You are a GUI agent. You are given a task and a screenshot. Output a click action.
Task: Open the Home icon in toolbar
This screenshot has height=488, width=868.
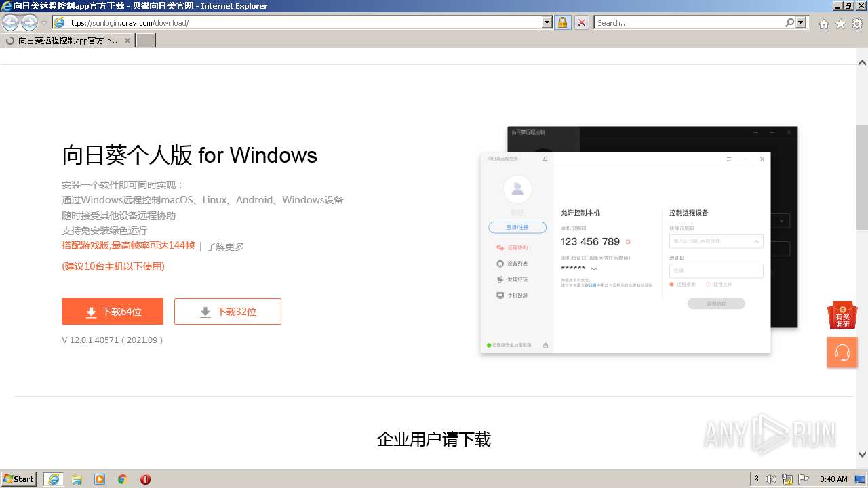(823, 24)
